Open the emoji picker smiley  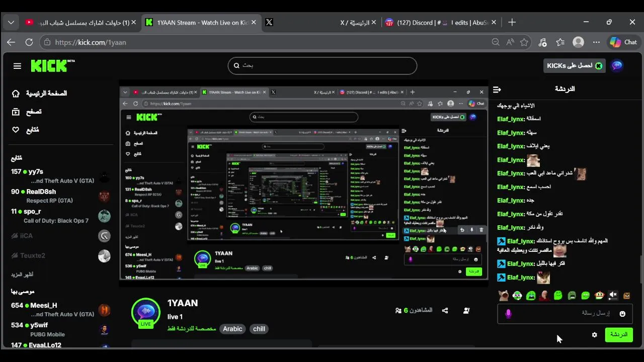pos(622,314)
